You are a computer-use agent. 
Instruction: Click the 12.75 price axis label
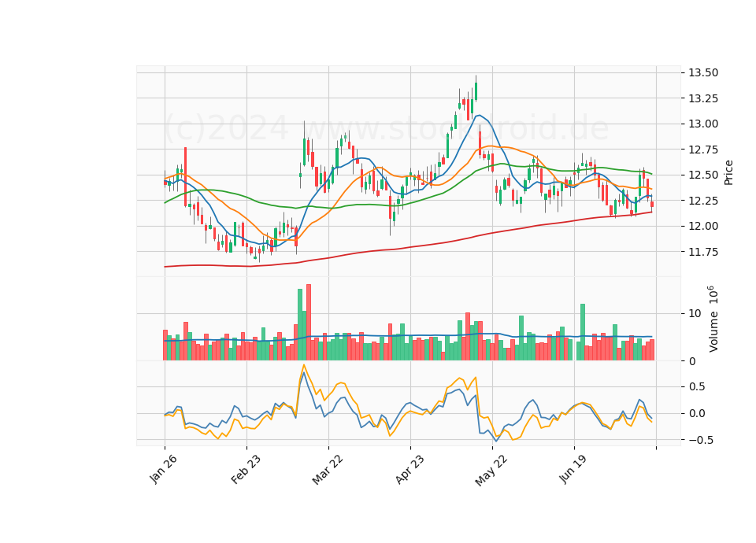tap(703, 150)
